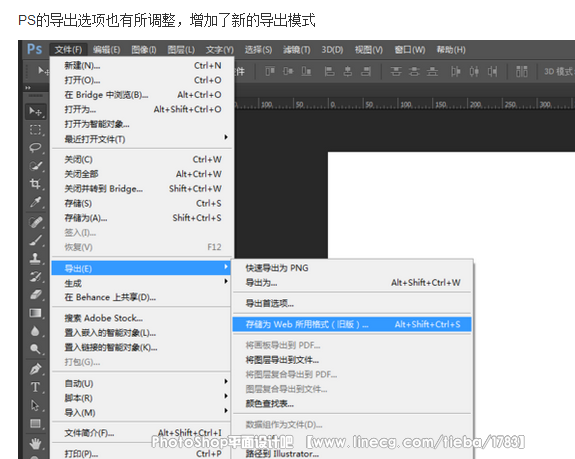Choose 存储为(A)... menu entry
The image size is (575, 459).
pyautogui.click(x=143, y=218)
